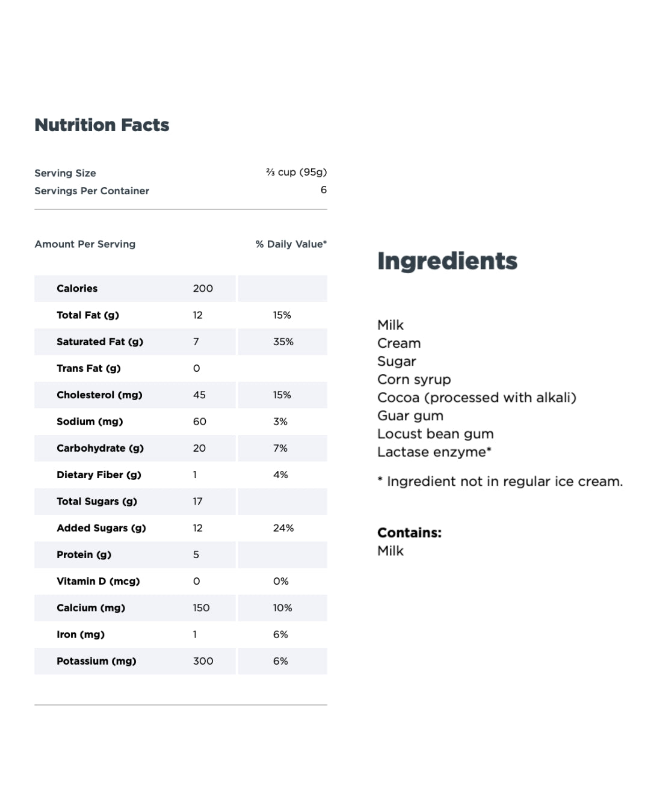The image size is (650, 812).
Task: Click the Dietary Fiber row label
Action: [99, 475]
